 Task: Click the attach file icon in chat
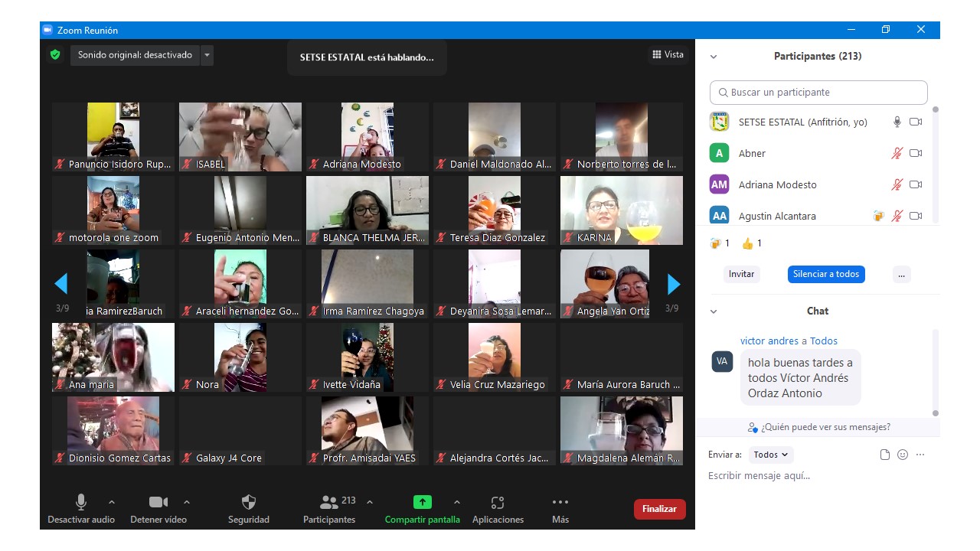[x=885, y=455]
